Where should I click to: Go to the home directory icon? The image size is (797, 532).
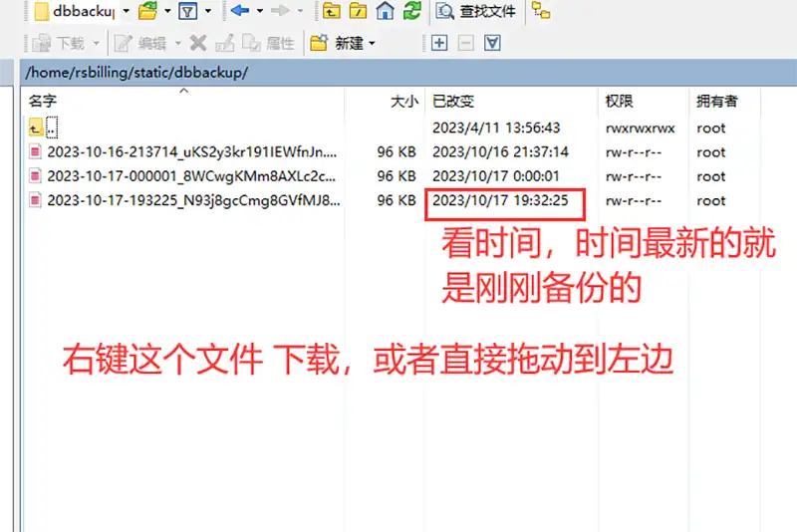point(385,11)
